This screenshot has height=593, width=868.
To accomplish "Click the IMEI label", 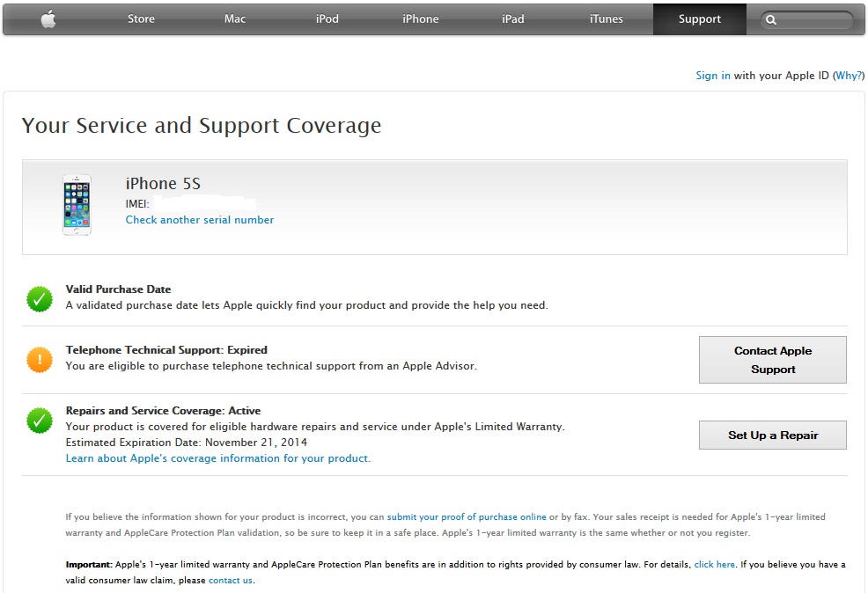I will click(137, 203).
